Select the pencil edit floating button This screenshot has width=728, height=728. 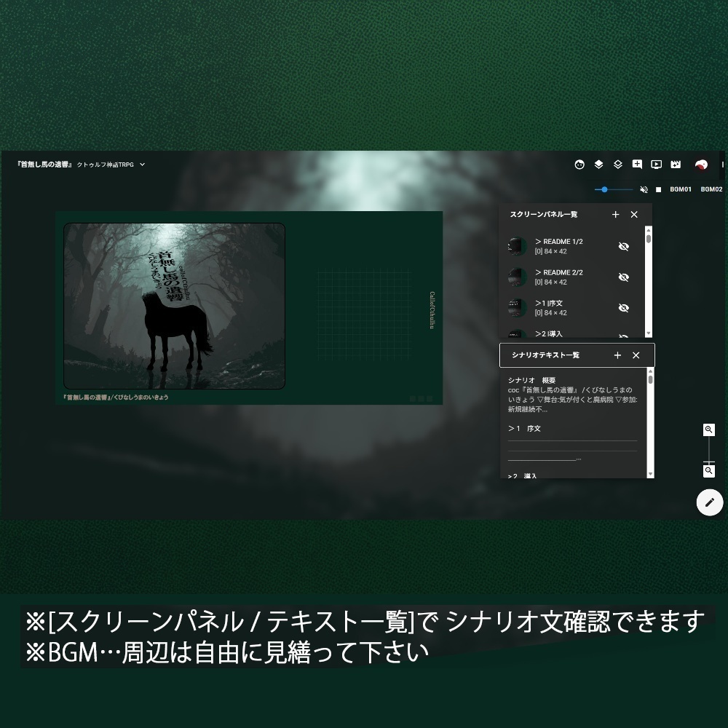pyautogui.click(x=710, y=502)
